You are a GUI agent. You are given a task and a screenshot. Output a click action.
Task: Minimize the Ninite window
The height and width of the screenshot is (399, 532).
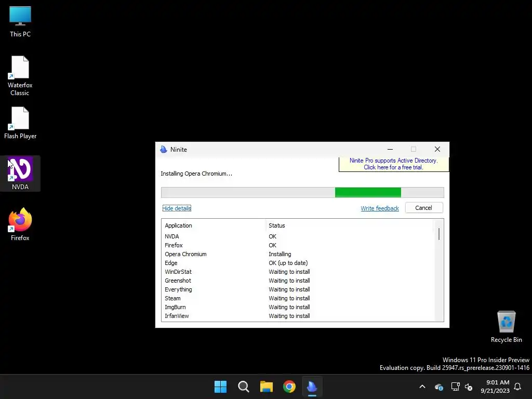[390, 149]
